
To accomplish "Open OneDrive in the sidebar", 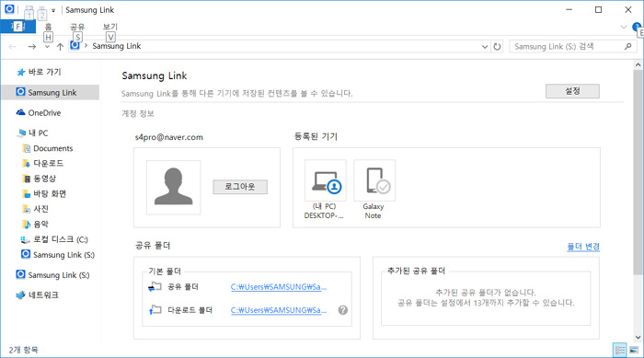I will (x=39, y=112).
